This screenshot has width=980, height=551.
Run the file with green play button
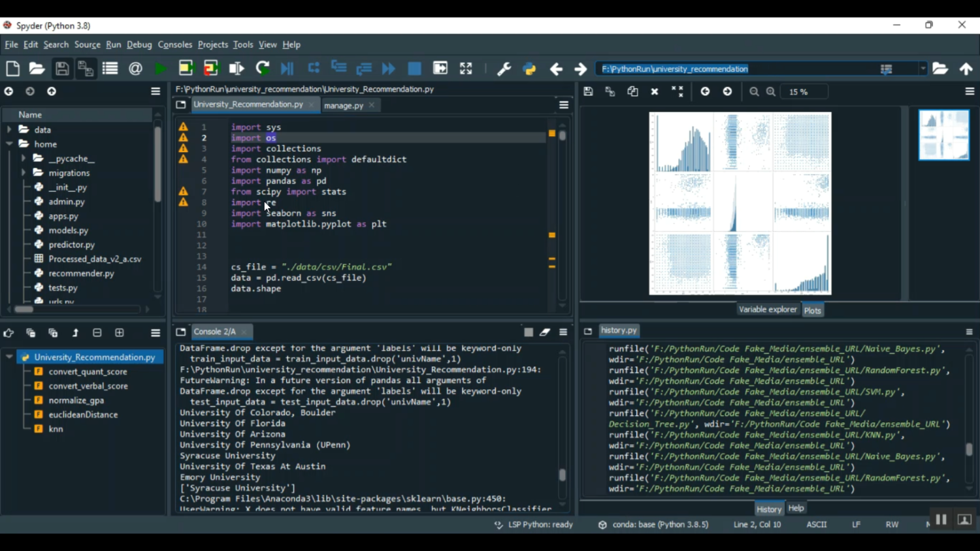pos(160,69)
